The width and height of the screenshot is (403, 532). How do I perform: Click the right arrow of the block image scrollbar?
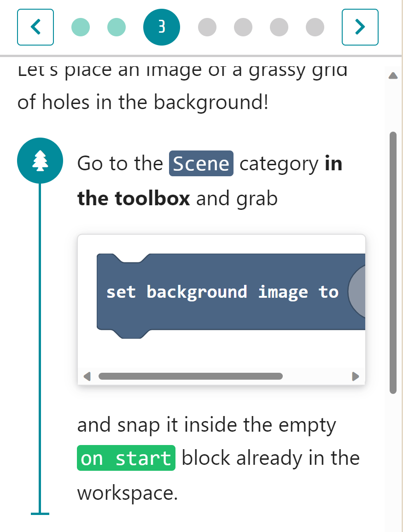[x=356, y=376]
